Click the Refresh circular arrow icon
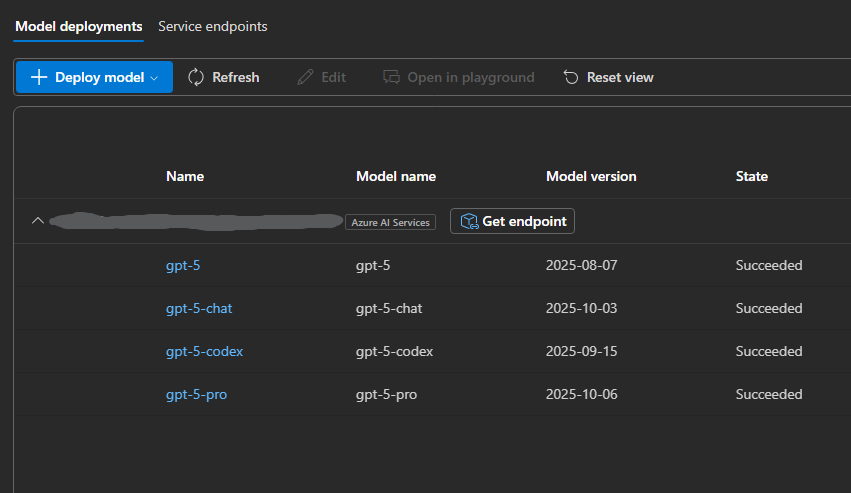 (x=196, y=77)
